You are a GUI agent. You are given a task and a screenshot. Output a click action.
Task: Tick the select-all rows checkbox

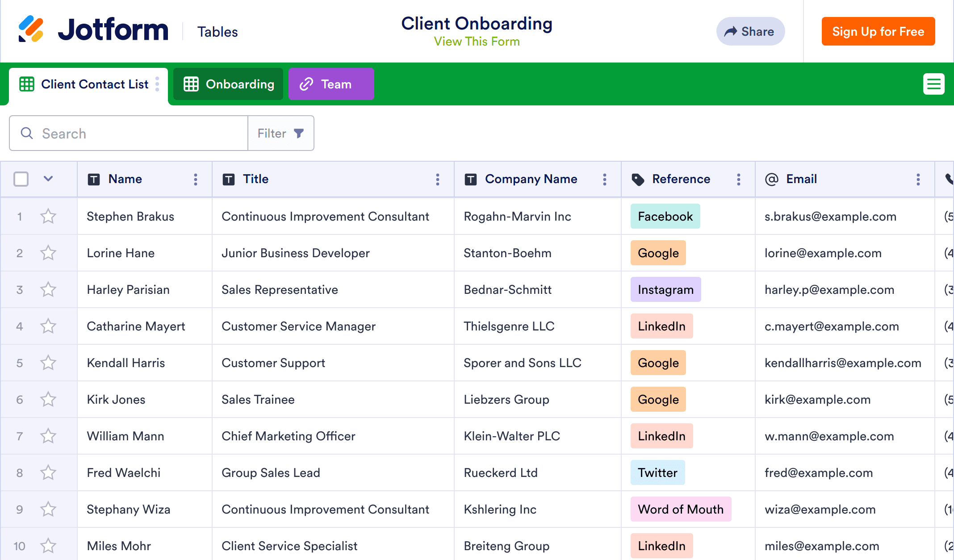click(21, 179)
